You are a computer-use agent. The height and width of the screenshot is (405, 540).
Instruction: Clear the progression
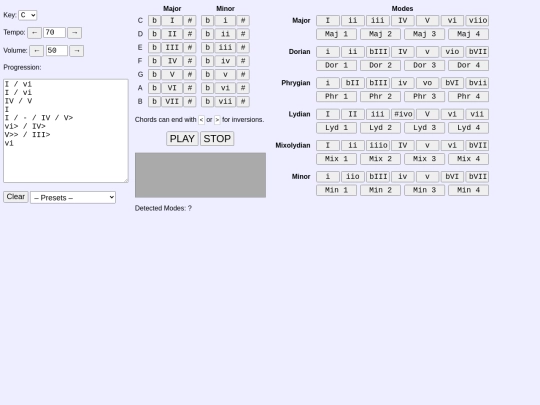[16, 197]
